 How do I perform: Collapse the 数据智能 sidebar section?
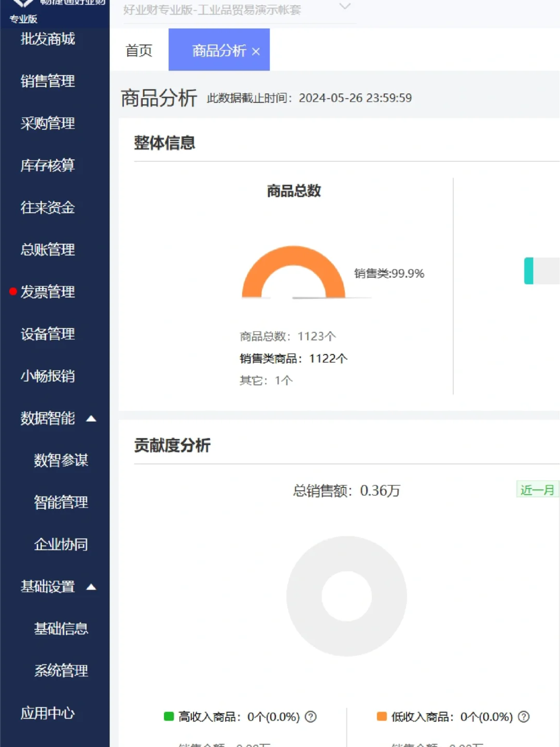[x=91, y=419]
